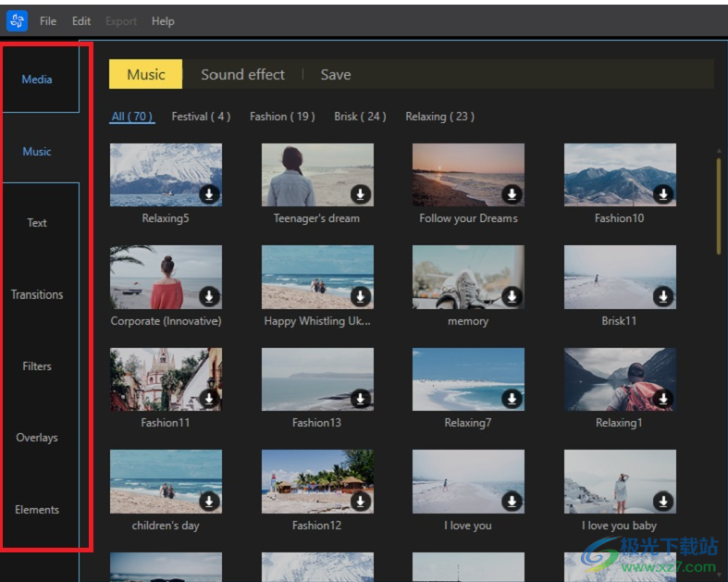The height and width of the screenshot is (582, 728).
Task: Select the Fashion10 mountain thumbnail
Action: click(620, 175)
